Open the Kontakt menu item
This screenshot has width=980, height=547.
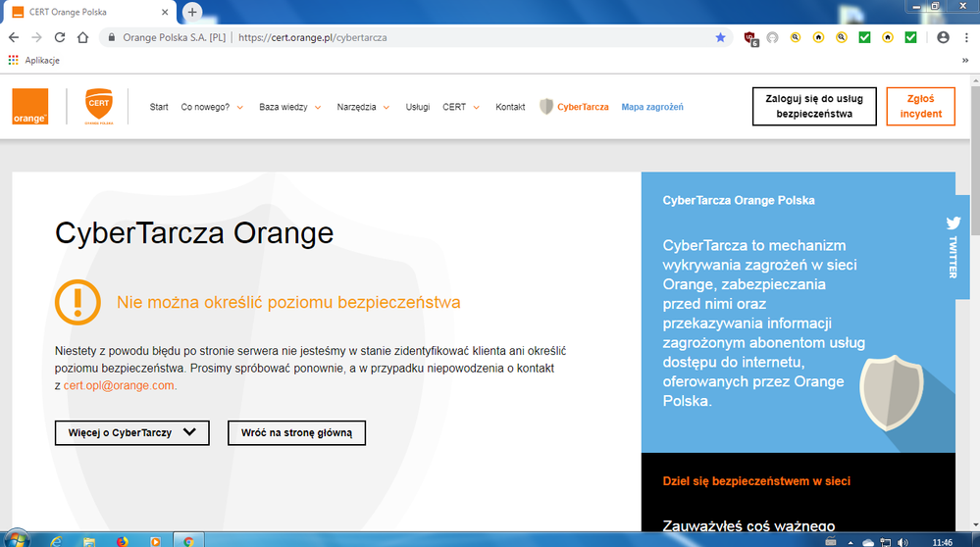(x=510, y=107)
